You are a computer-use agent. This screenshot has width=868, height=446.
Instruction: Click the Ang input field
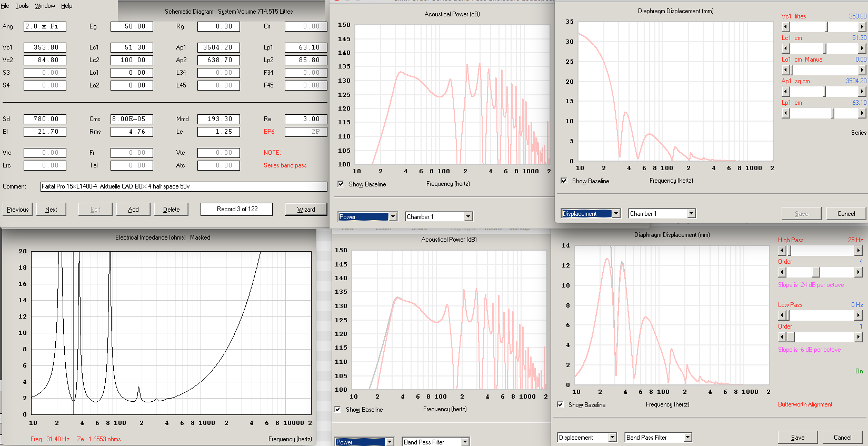pos(45,26)
